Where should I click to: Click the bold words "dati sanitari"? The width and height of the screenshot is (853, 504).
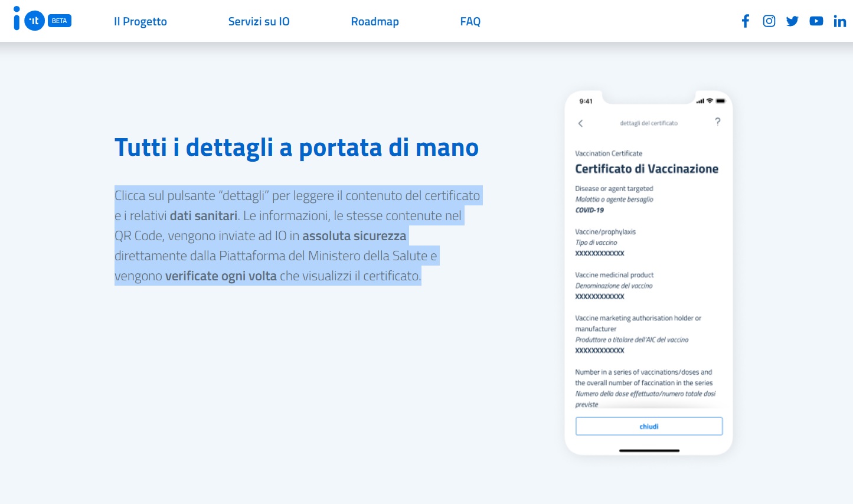(x=204, y=216)
